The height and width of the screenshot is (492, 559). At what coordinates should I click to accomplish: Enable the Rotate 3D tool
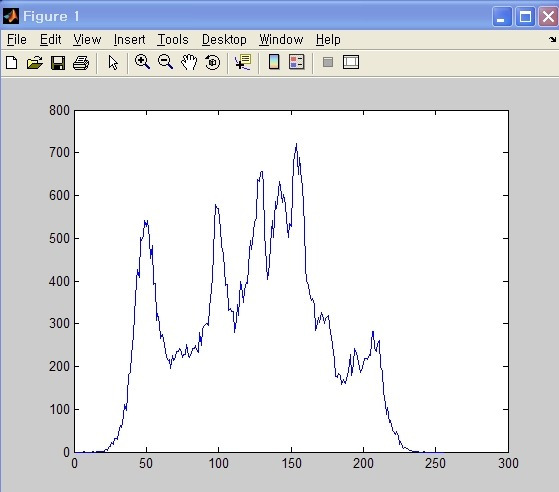212,62
